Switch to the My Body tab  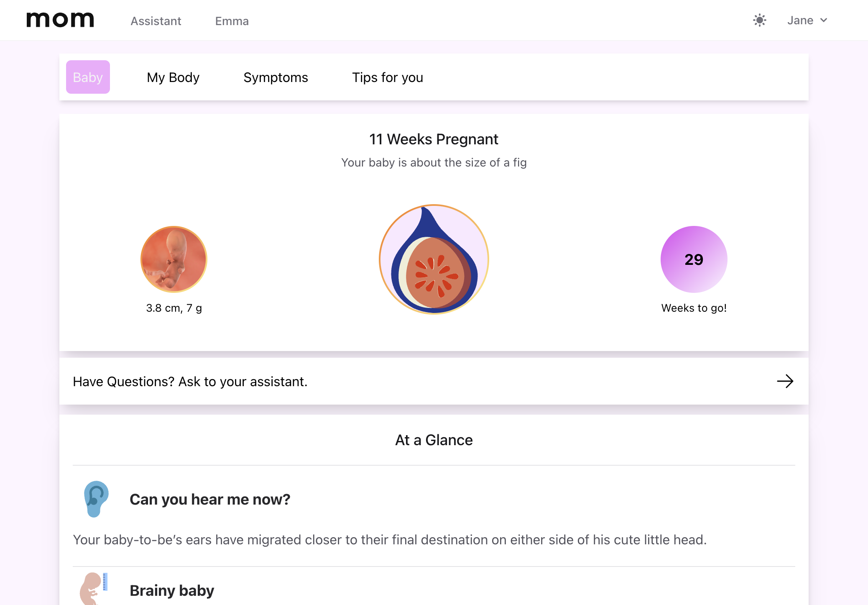[173, 77]
